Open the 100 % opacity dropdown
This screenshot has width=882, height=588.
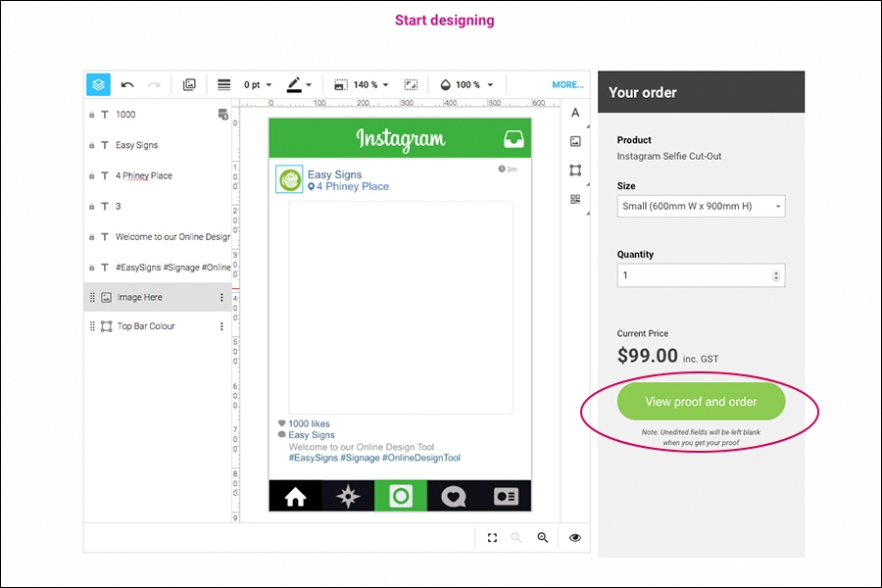pos(474,85)
